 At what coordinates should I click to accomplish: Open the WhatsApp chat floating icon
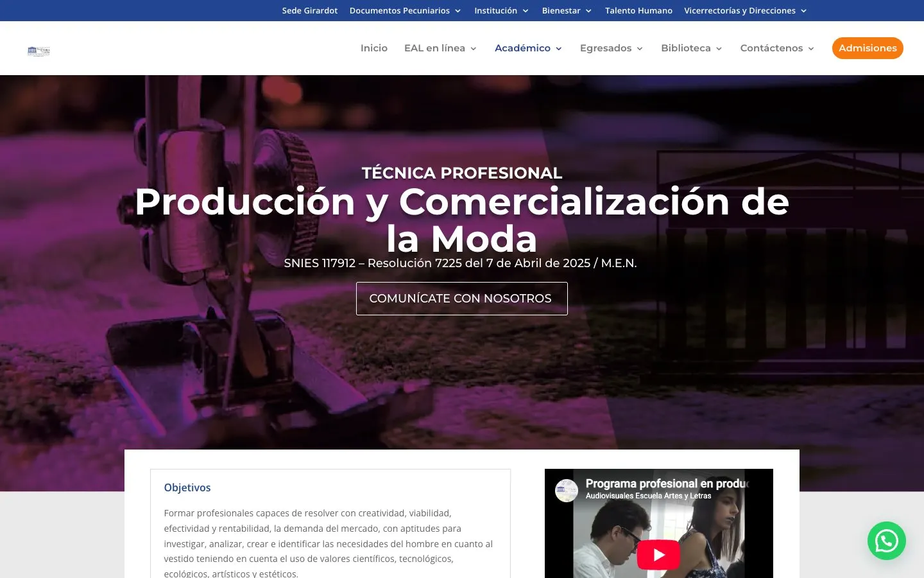[886, 541]
